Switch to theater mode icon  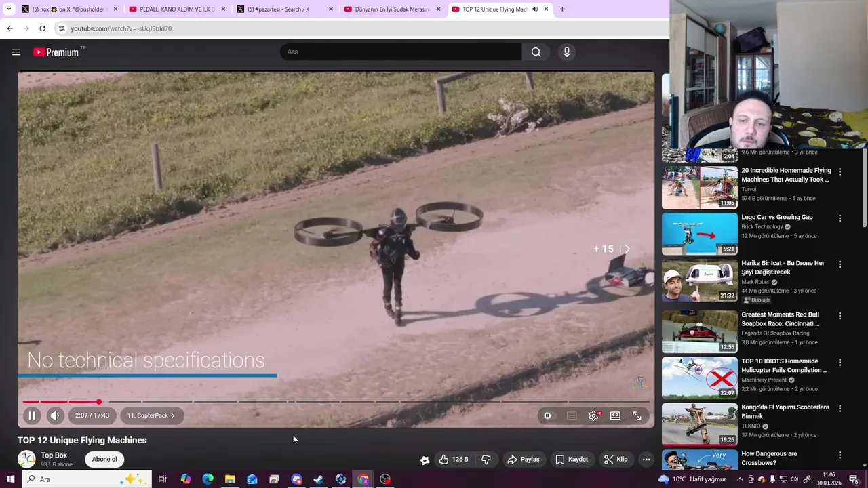615,415
